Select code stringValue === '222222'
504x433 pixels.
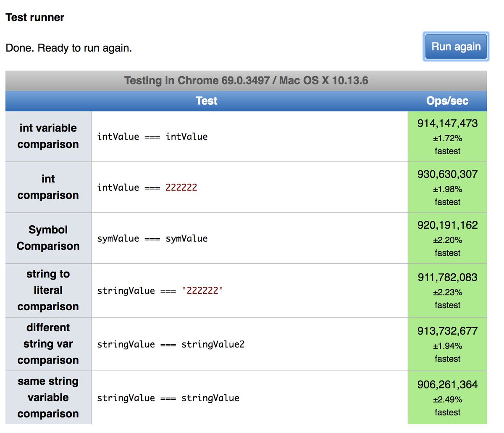(160, 290)
